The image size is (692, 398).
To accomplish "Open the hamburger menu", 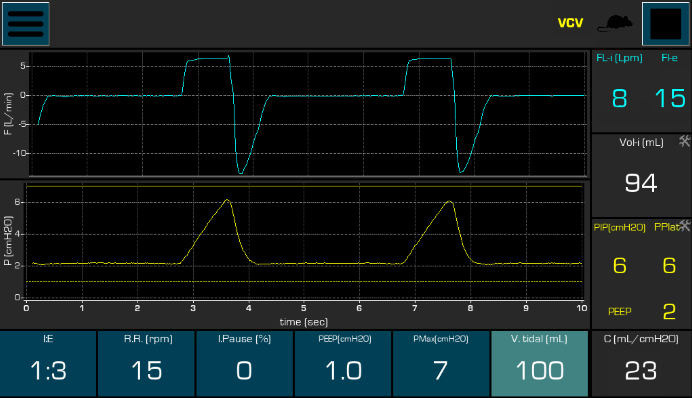I will 26,24.
